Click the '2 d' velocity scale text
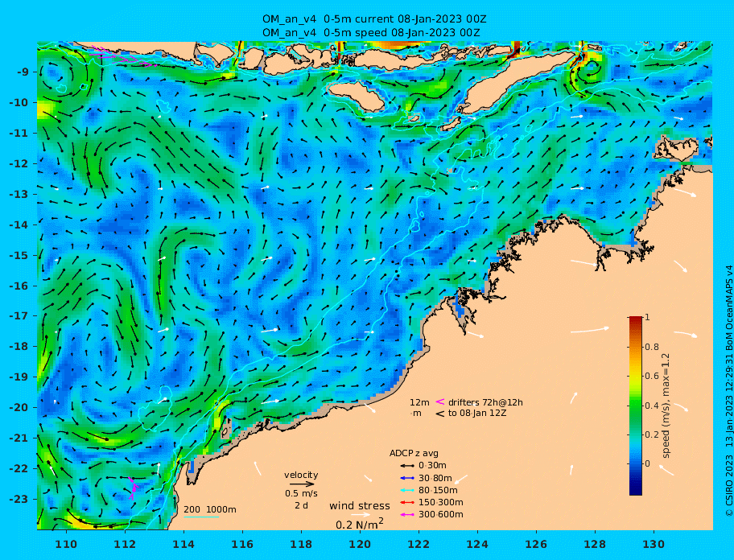Image resolution: width=734 pixels, height=560 pixels. [301, 506]
